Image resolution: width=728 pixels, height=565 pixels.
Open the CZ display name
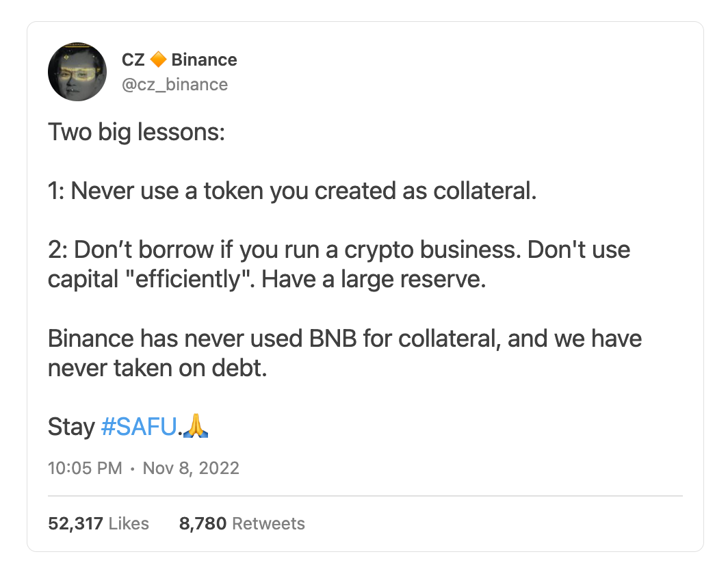133,60
